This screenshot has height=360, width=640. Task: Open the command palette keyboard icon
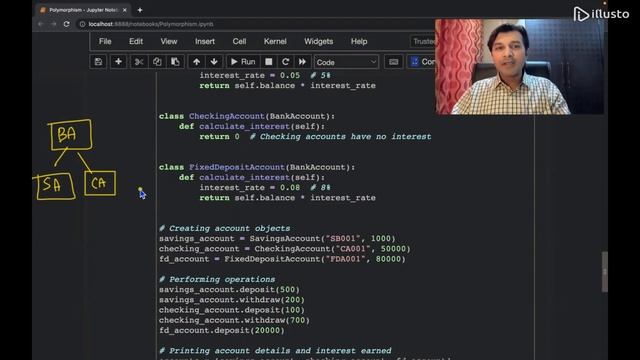[393, 62]
